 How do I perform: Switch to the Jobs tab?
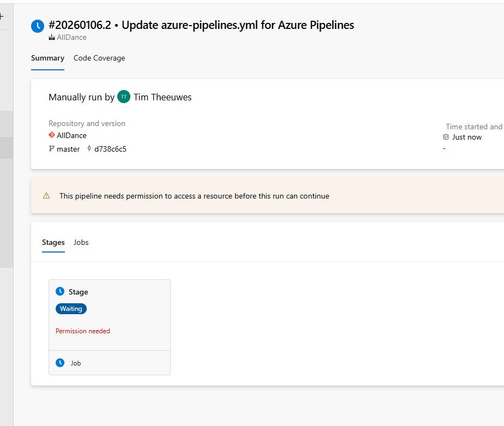coord(81,242)
